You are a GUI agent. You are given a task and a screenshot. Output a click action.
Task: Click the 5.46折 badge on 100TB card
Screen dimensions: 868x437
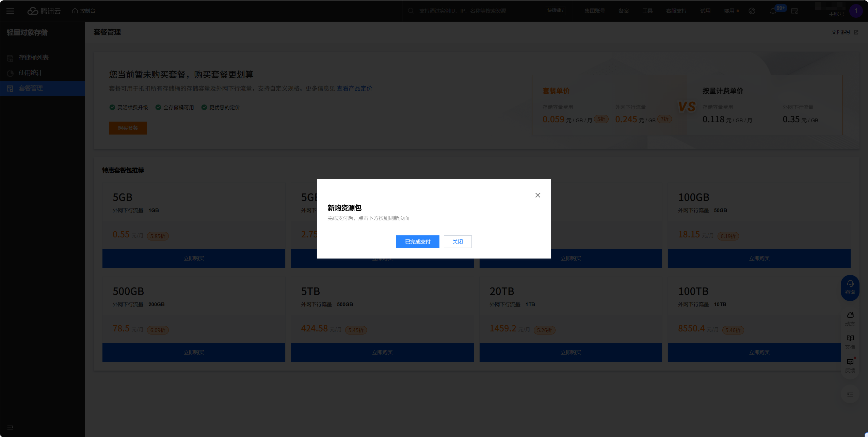point(733,330)
